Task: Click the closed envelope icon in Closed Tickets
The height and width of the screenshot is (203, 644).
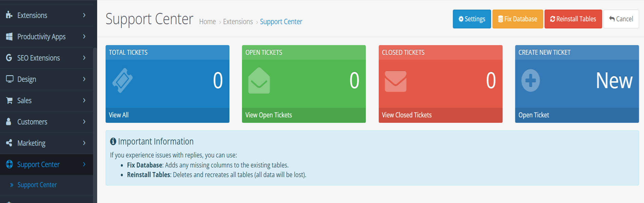Action: click(x=396, y=81)
